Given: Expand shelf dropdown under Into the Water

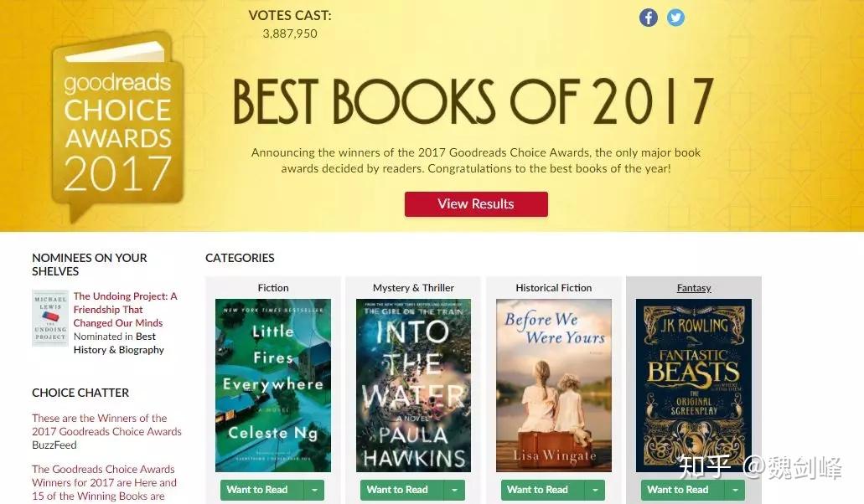Looking at the screenshot, I should point(454,490).
